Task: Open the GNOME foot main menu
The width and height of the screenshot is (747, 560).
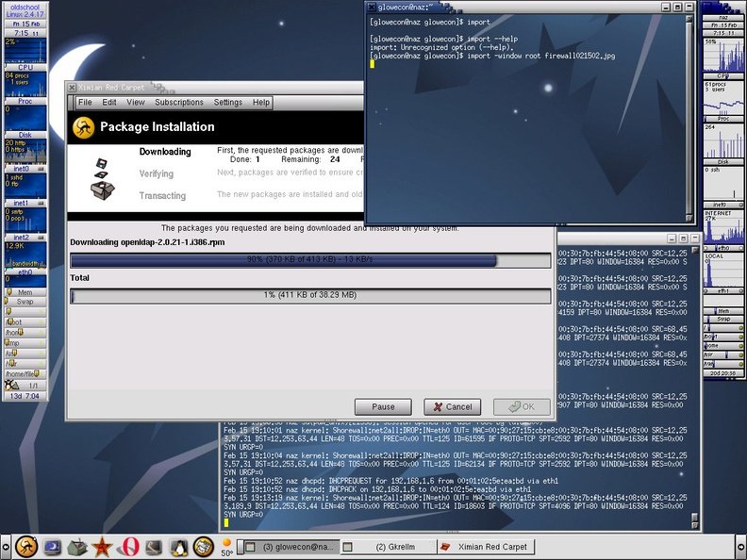Action: [x=26, y=546]
